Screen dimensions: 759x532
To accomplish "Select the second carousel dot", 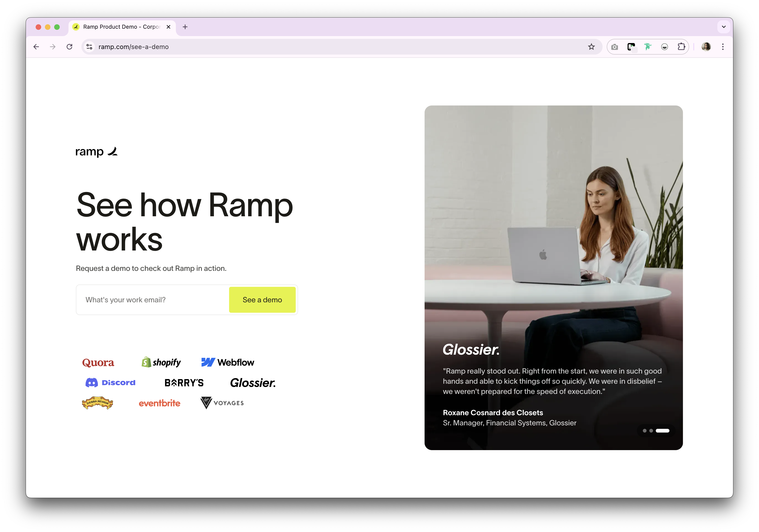I will coord(651,430).
